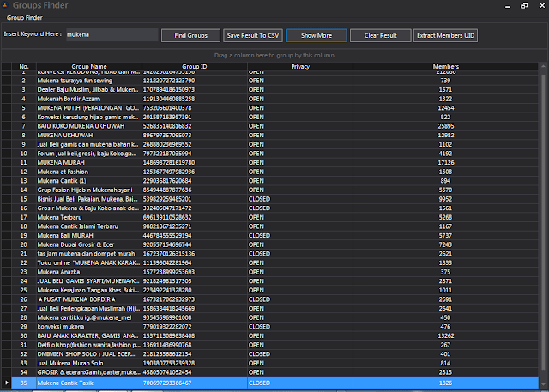
Task: Click the vertical scrollbar track
Action: pos(543,224)
